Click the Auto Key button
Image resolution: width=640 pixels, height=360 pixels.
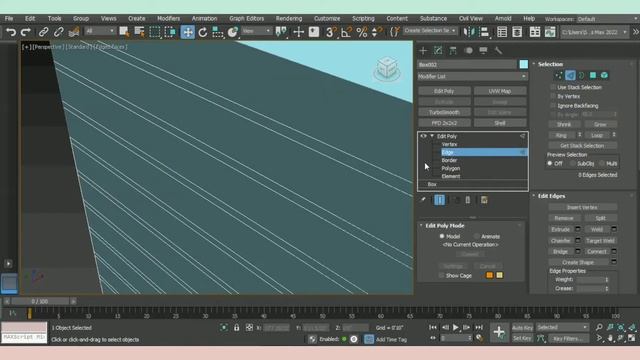[x=522, y=327]
